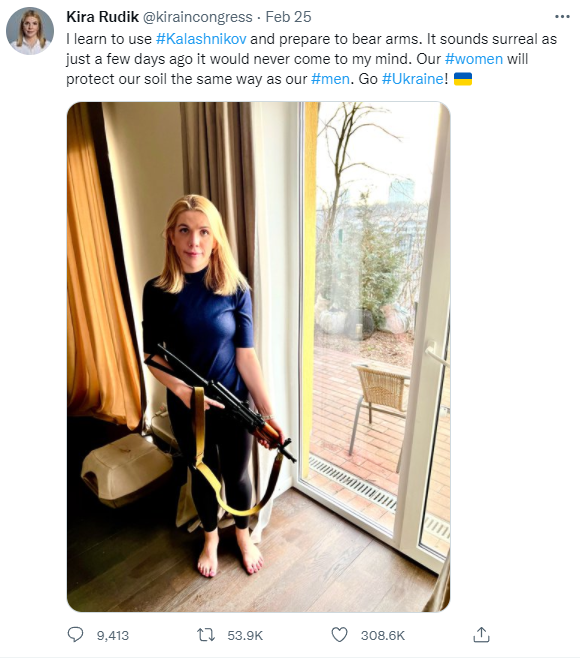Click the Kira Rudik display name
The image size is (580, 658).
tap(102, 17)
